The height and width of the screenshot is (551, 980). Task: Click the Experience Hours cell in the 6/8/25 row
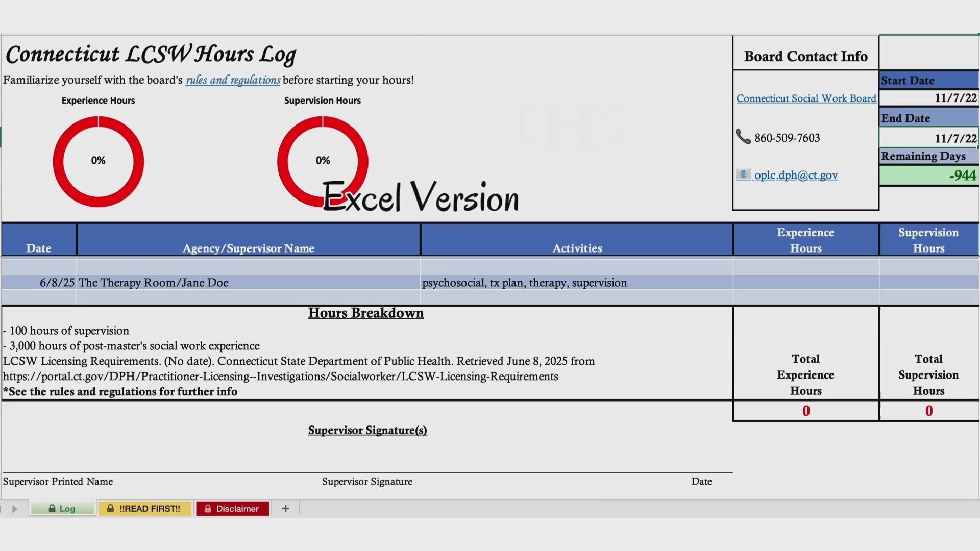[x=806, y=283]
